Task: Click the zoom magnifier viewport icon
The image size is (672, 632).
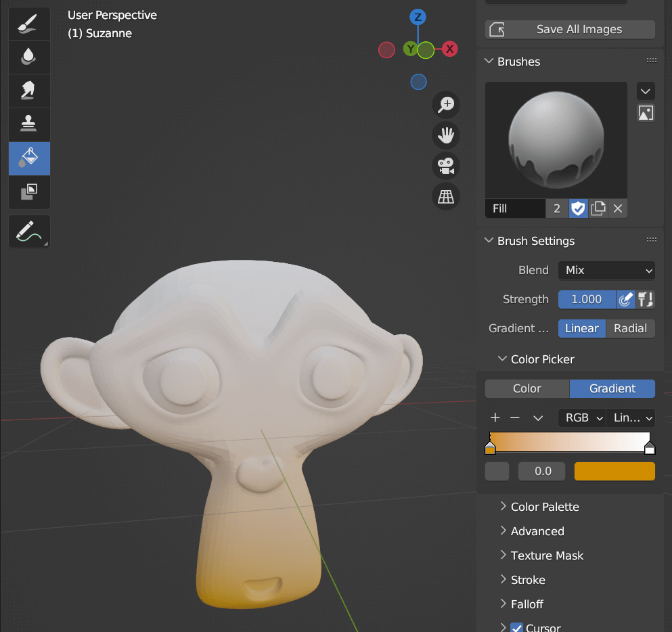Action: pos(446,105)
